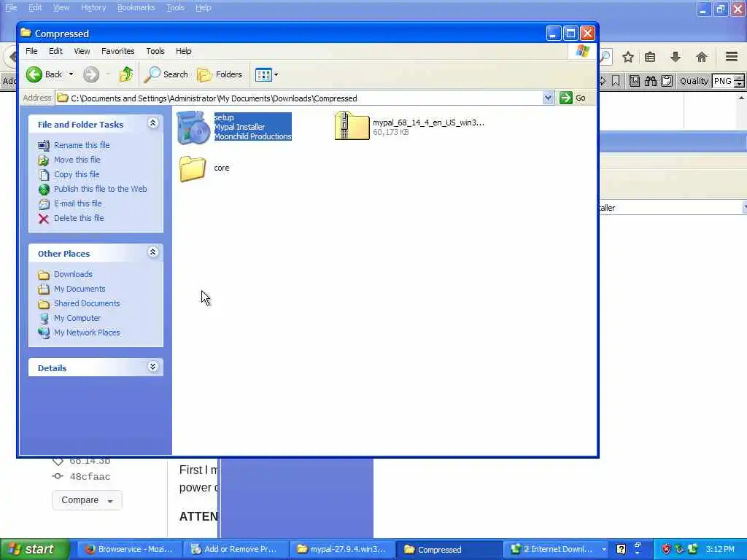Open the Bookmarks menu in browser window
The image size is (747, 560).
coord(136,7)
